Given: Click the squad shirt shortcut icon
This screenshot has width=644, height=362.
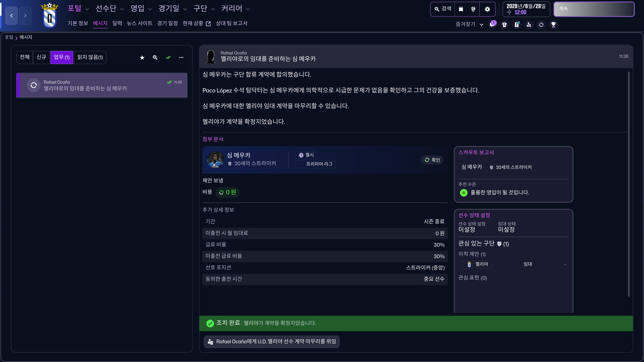Looking at the screenshot, I should click(x=504, y=24).
